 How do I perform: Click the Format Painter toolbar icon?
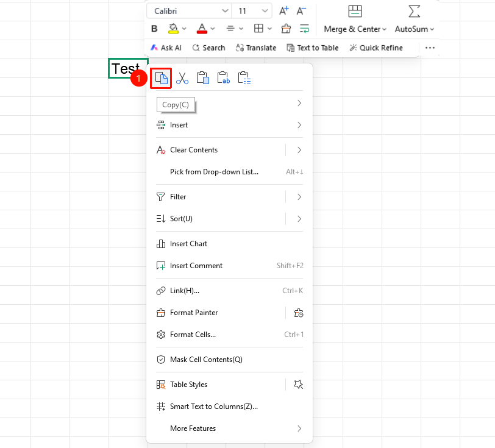coord(286,29)
